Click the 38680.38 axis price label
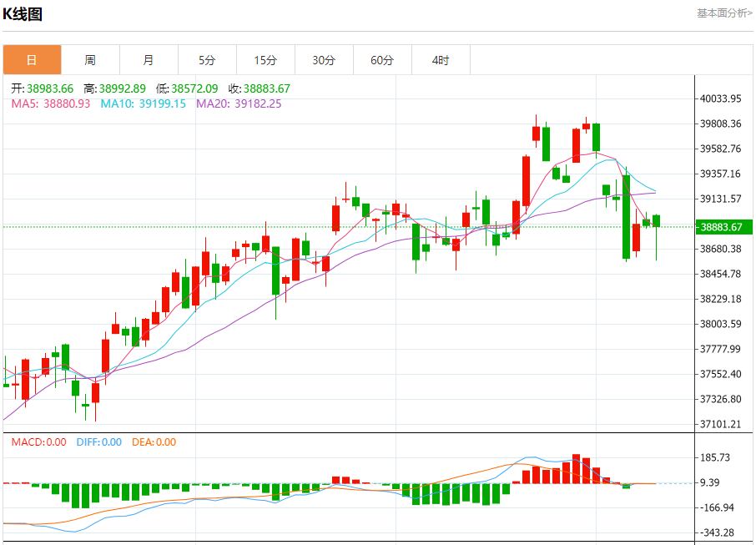Image resolution: width=756 pixels, height=545 pixels. coord(721,249)
